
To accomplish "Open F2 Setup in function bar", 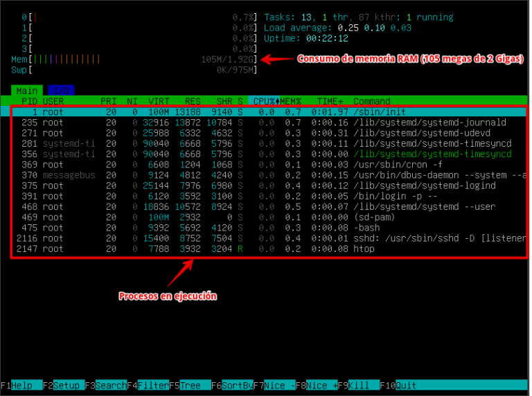I will (64, 386).
